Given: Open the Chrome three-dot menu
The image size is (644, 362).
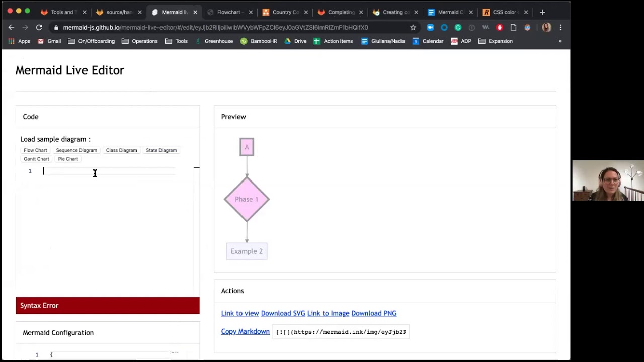Looking at the screenshot, I should coord(560,27).
